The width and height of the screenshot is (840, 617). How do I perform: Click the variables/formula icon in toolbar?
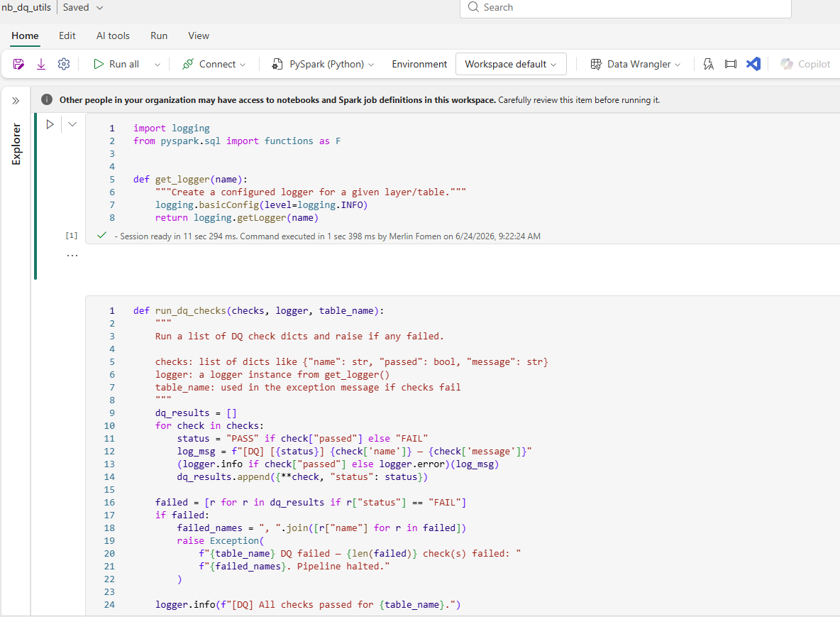708,65
